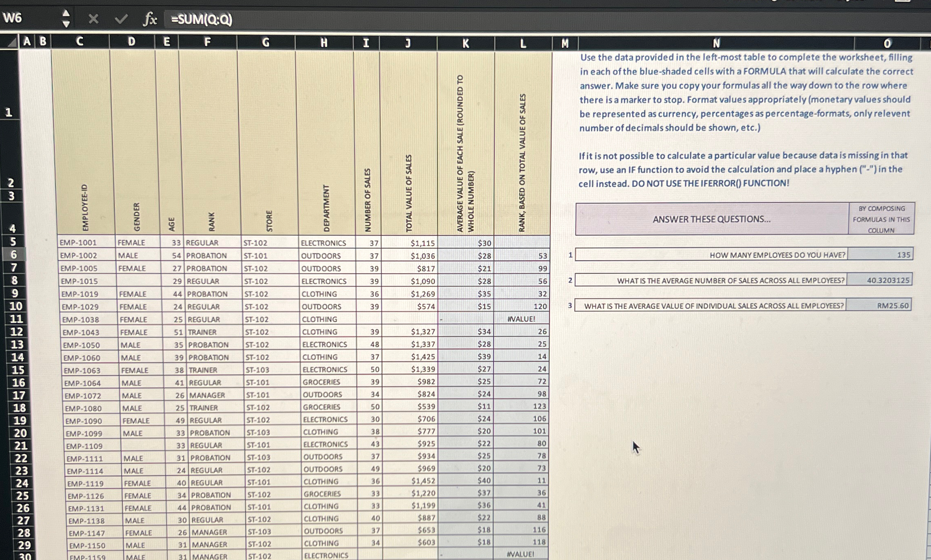Select column header K (AVERAGE VALUE column)
This screenshot has height=560, width=931.
(465, 41)
